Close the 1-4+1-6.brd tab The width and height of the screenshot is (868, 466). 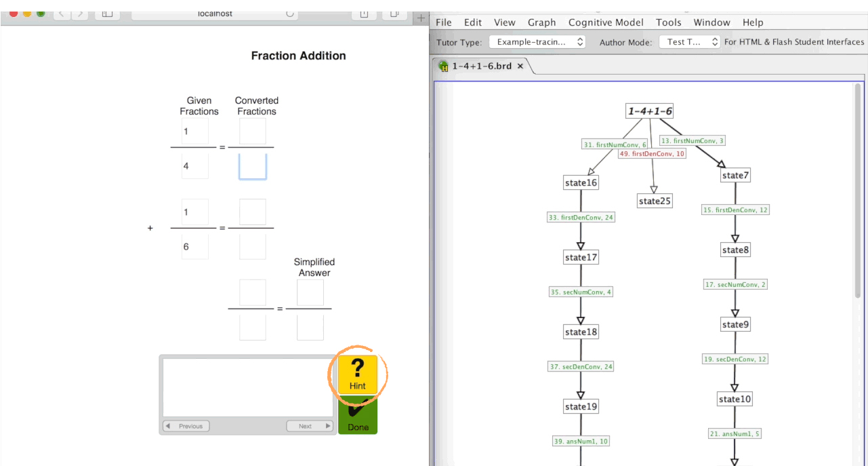(520, 66)
